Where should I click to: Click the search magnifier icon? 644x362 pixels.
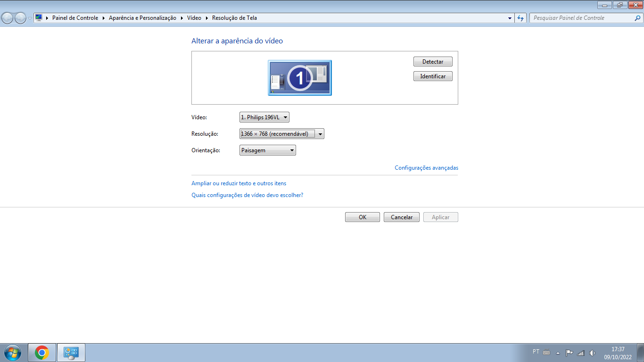click(x=638, y=18)
